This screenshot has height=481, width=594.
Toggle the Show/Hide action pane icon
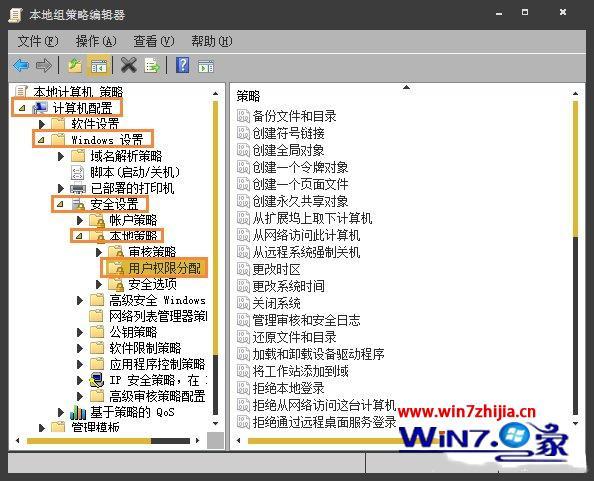coord(206,66)
